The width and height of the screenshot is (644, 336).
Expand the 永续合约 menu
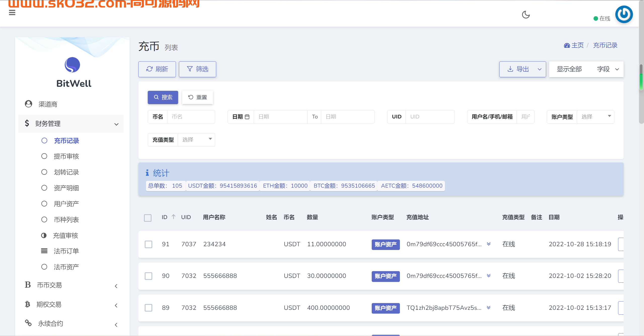click(71, 324)
